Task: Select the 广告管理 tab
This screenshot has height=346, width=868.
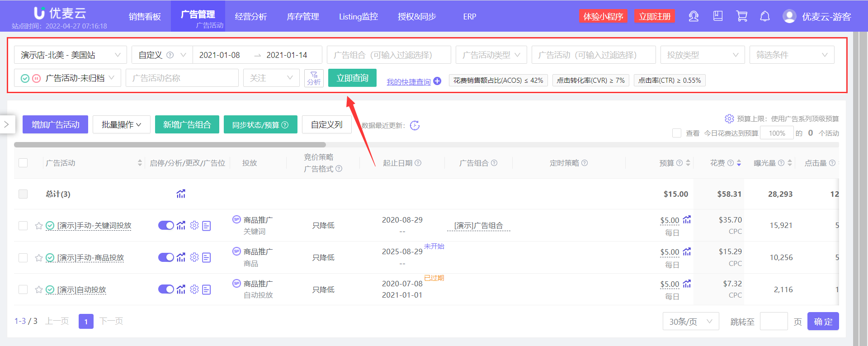Action: point(198,16)
